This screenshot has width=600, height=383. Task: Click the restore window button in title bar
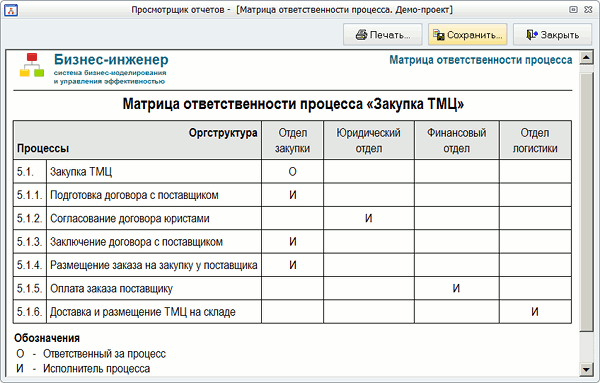pos(573,10)
